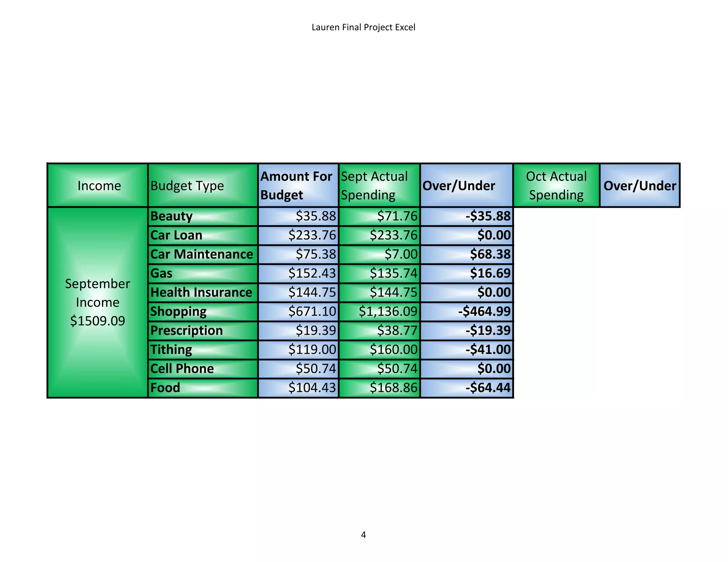Click the -$19.39 Prescription over/under value

point(467,331)
